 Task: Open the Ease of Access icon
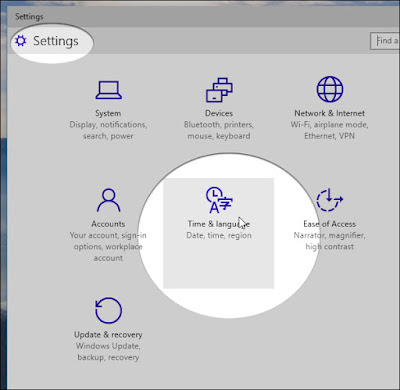[x=330, y=200]
